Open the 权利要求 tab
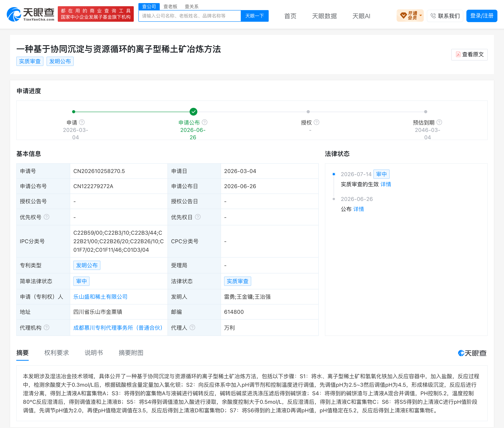 57,353
